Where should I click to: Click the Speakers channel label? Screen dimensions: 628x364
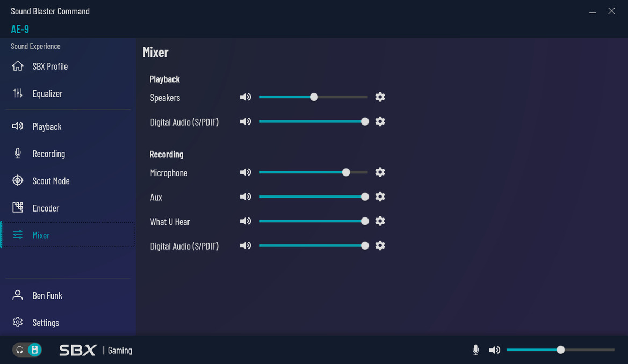coord(165,98)
